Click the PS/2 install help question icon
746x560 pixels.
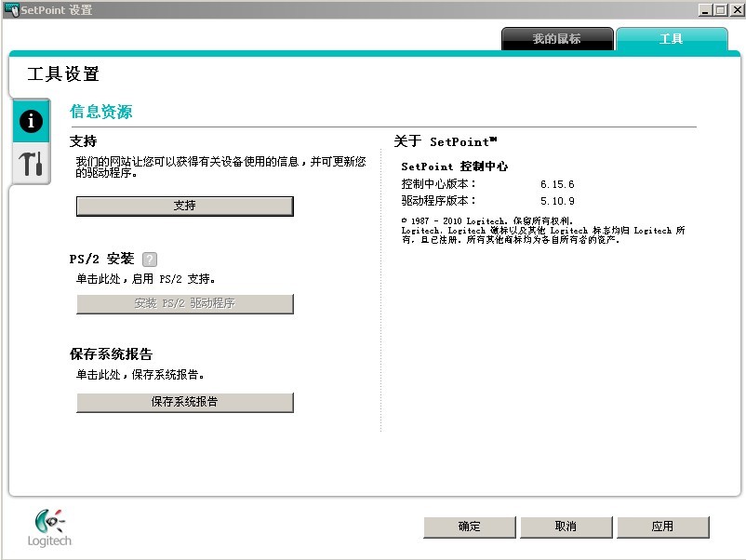tap(150, 260)
